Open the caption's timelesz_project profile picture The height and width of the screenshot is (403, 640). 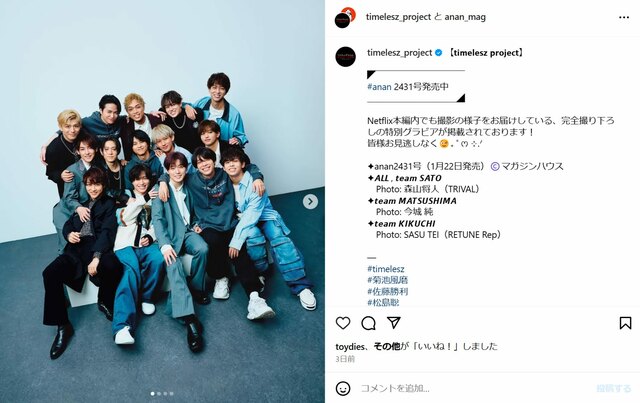coord(345,56)
